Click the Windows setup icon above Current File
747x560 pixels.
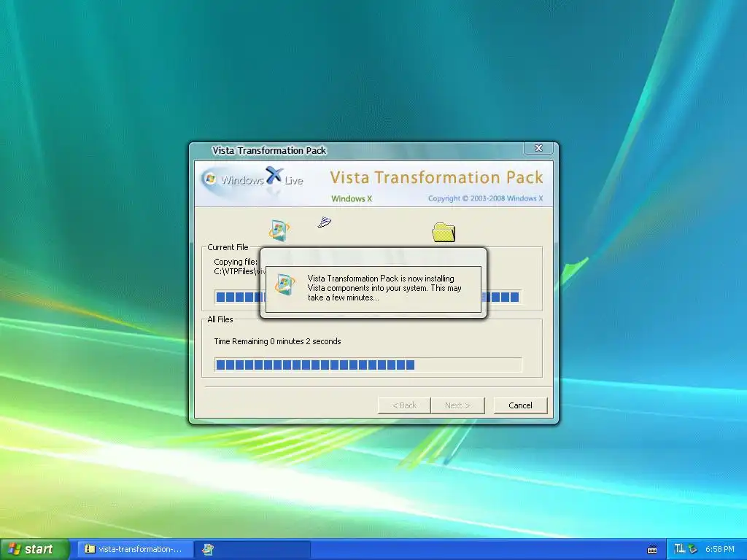[279, 230]
